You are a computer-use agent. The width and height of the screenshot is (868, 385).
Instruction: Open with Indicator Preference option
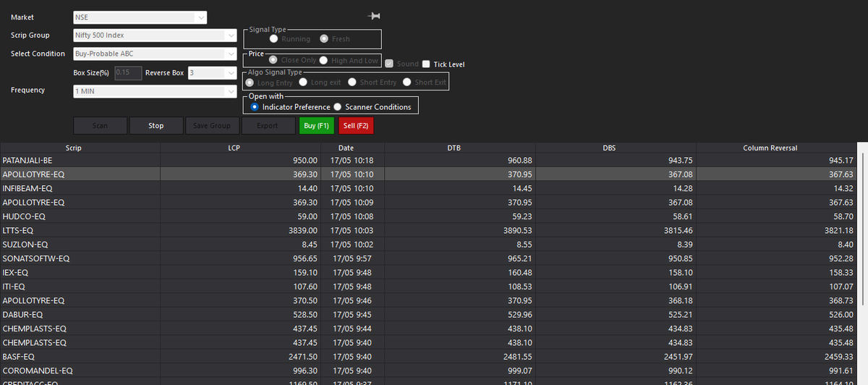255,107
